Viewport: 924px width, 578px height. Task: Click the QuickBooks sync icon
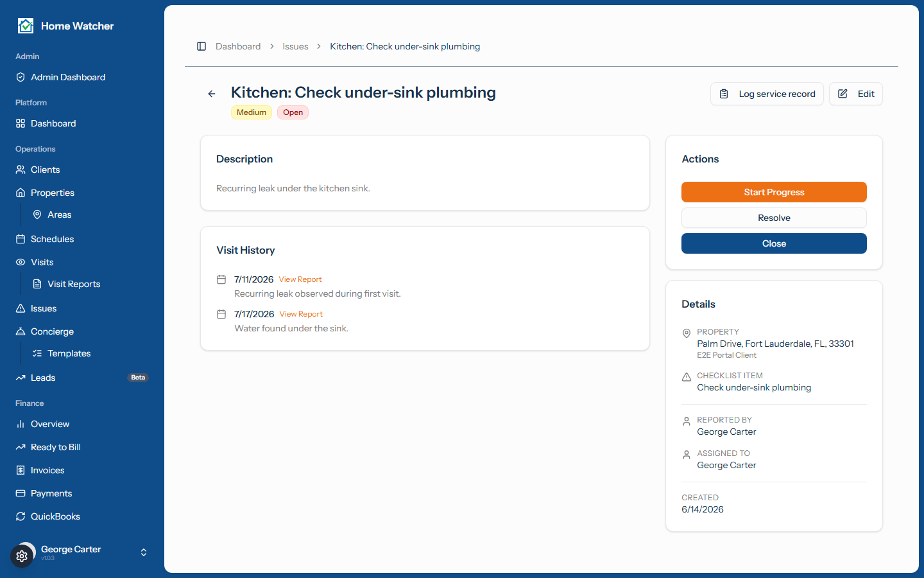[21, 516]
